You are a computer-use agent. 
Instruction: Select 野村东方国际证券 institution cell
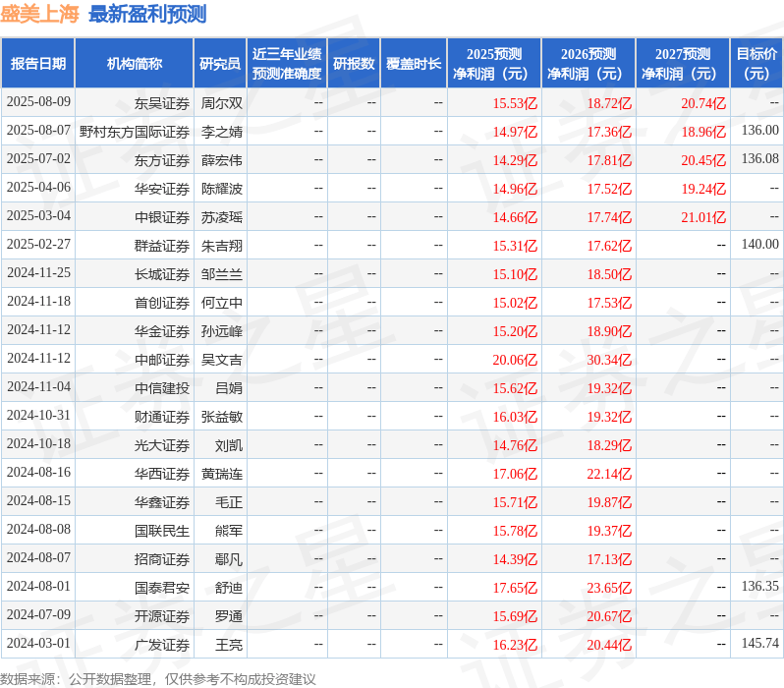click(134, 132)
